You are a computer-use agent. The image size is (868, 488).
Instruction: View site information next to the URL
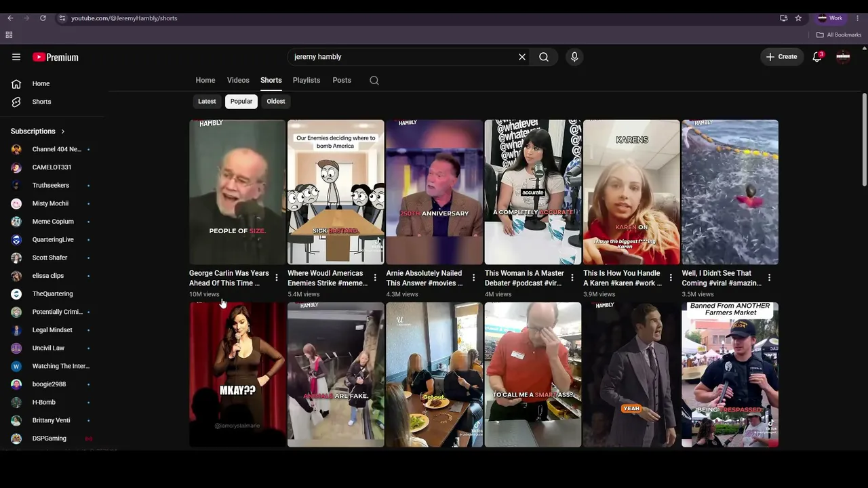coord(62,18)
